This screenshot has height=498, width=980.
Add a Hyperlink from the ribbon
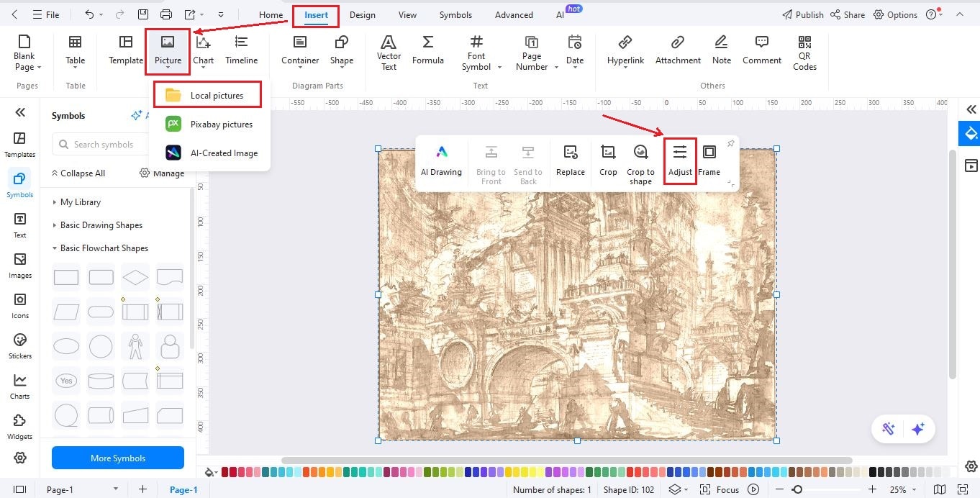(x=625, y=50)
